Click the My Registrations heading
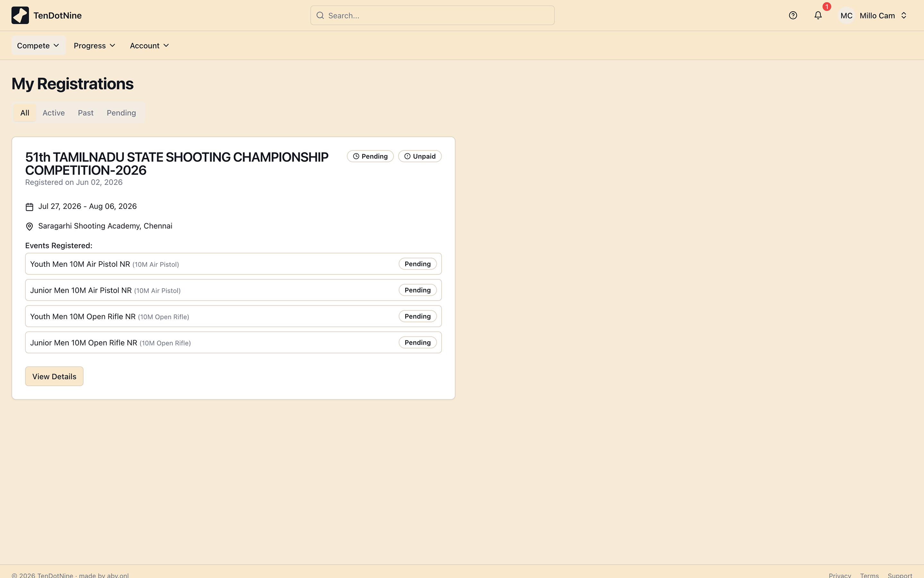Image resolution: width=924 pixels, height=578 pixels. click(73, 84)
